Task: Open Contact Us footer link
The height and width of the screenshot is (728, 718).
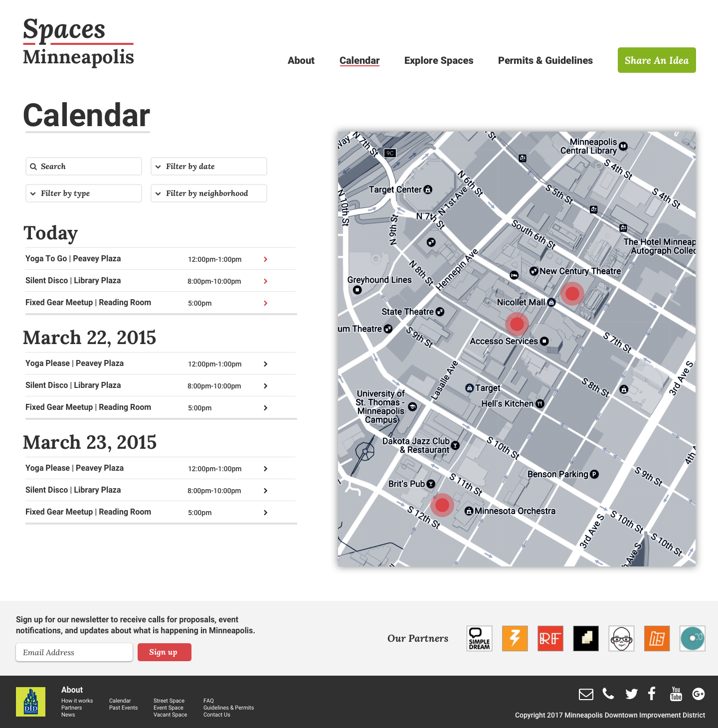Action: [x=217, y=715]
